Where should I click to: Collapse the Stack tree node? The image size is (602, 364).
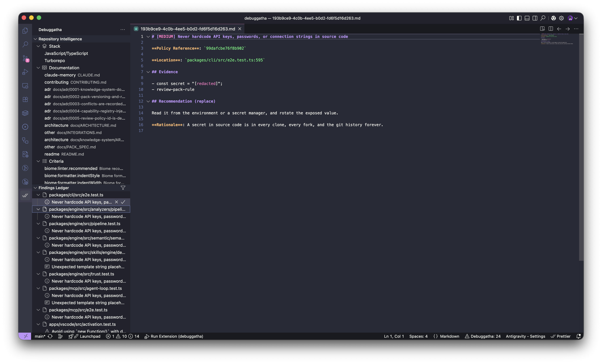tap(38, 46)
